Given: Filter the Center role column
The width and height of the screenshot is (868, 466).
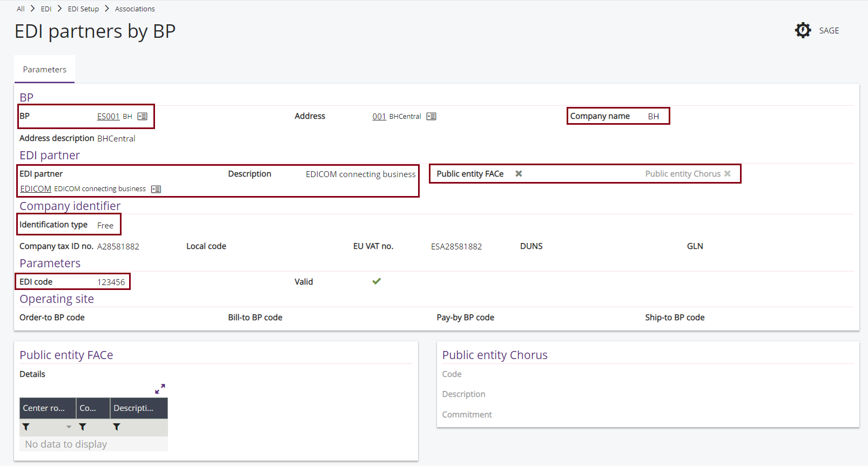Looking at the screenshot, I should (x=26, y=427).
